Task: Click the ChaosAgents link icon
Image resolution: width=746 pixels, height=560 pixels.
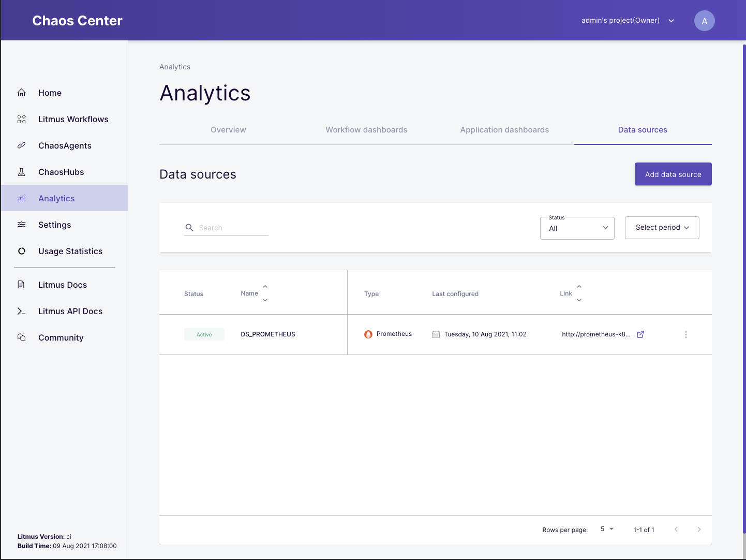Action: click(x=22, y=145)
